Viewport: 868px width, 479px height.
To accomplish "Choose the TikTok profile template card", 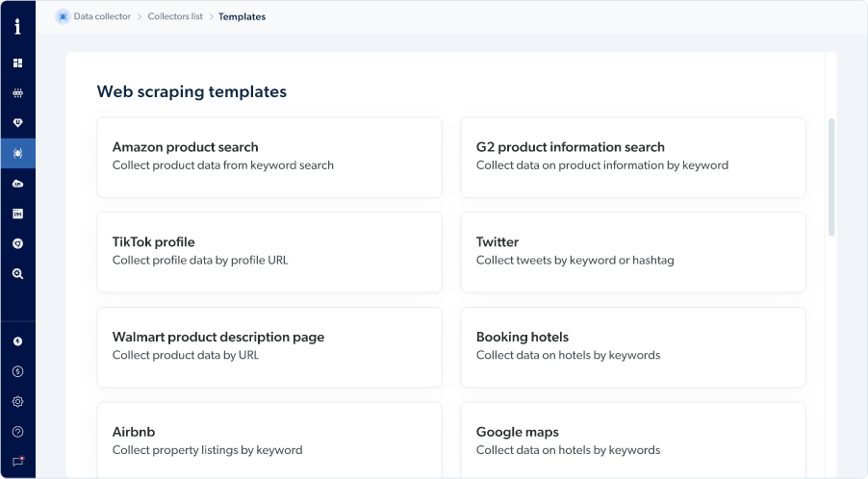I will tap(269, 252).
